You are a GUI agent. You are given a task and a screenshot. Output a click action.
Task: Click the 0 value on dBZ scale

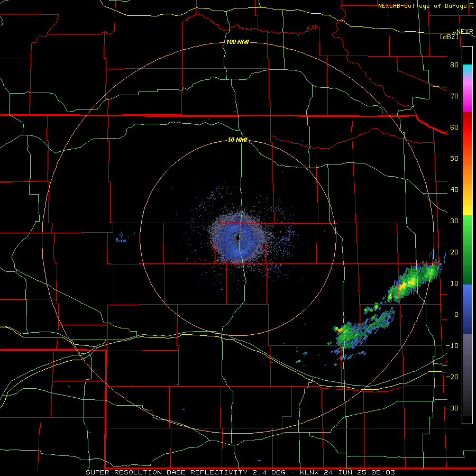[456, 315]
